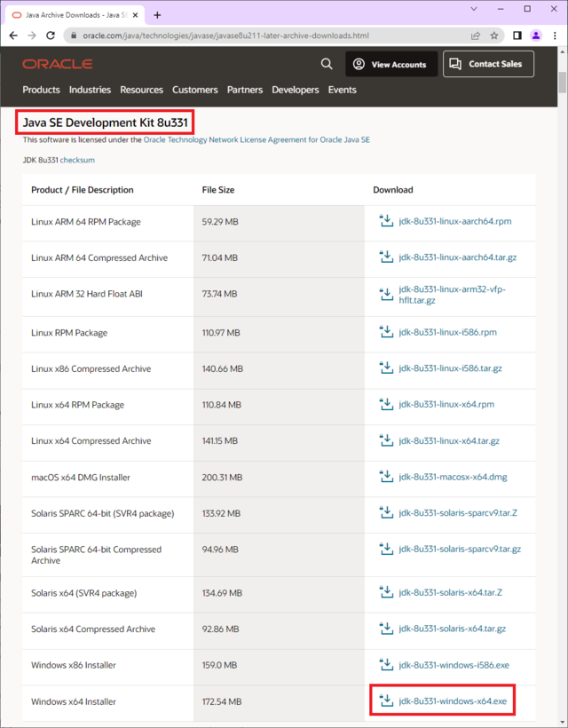Bookmark this page with star icon
Screen dimensions: 568x728
click(x=494, y=36)
